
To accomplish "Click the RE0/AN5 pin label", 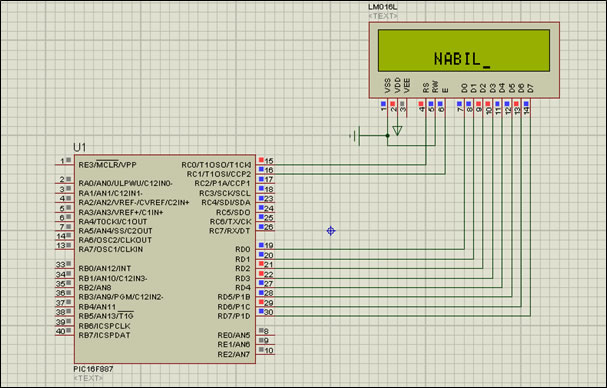I will 234,335.
